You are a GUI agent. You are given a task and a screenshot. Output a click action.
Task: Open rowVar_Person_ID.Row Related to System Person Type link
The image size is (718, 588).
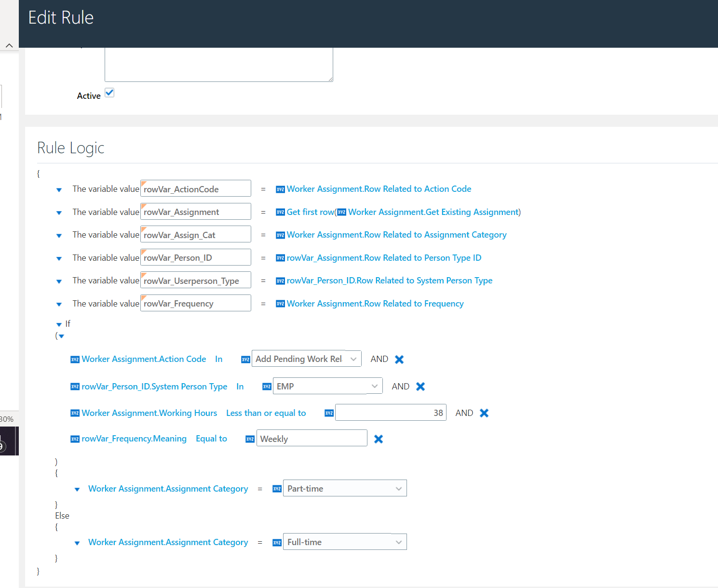390,281
